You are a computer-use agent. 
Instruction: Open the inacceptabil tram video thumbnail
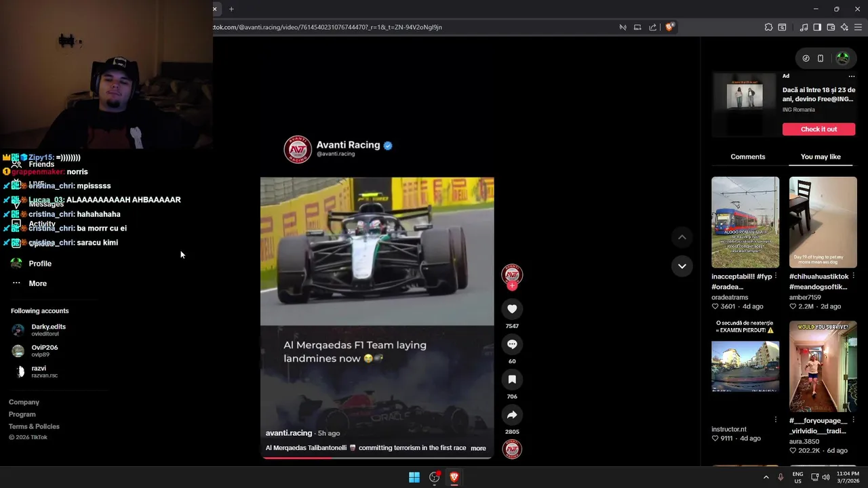pyautogui.click(x=745, y=222)
